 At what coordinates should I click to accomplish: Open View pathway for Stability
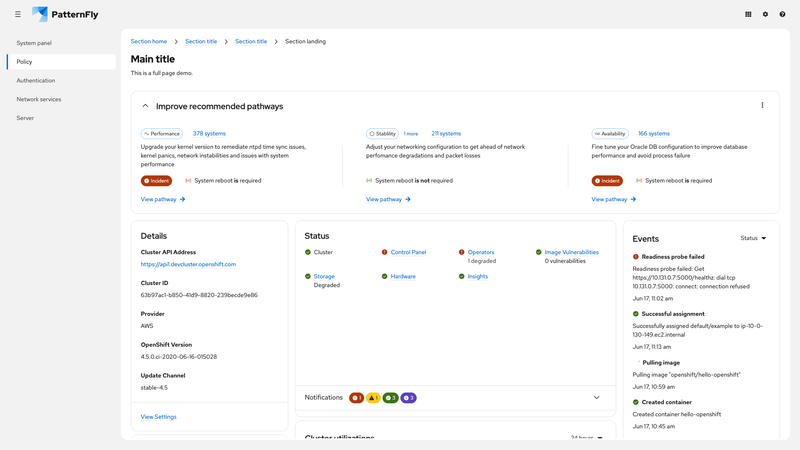pyautogui.click(x=388, y=199)
